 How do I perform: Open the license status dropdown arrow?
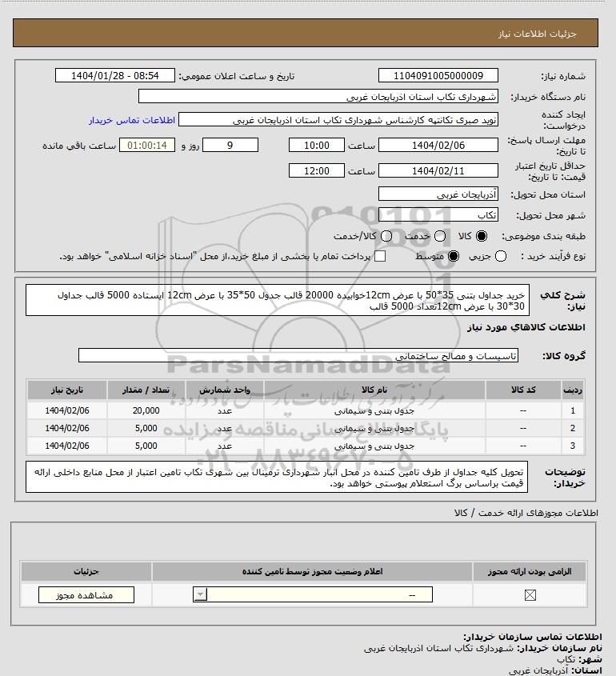click(x=201, y=595)
